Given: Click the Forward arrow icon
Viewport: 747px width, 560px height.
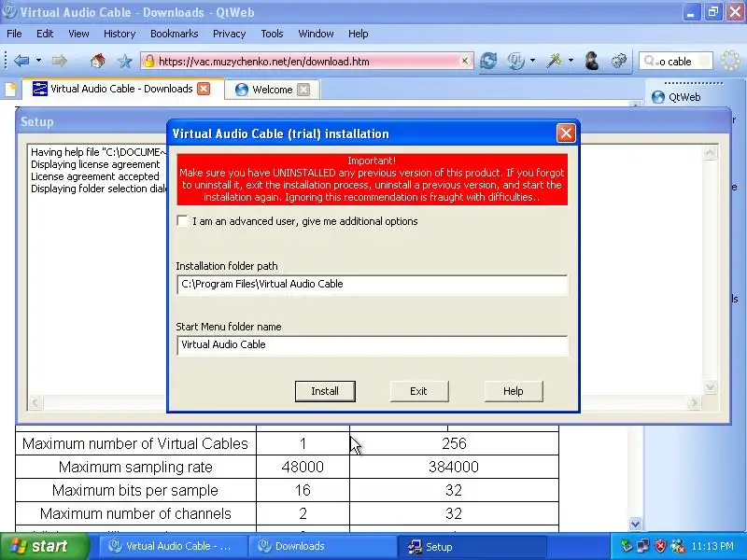Looking at the screenshot, I should (x=59, y=61).
